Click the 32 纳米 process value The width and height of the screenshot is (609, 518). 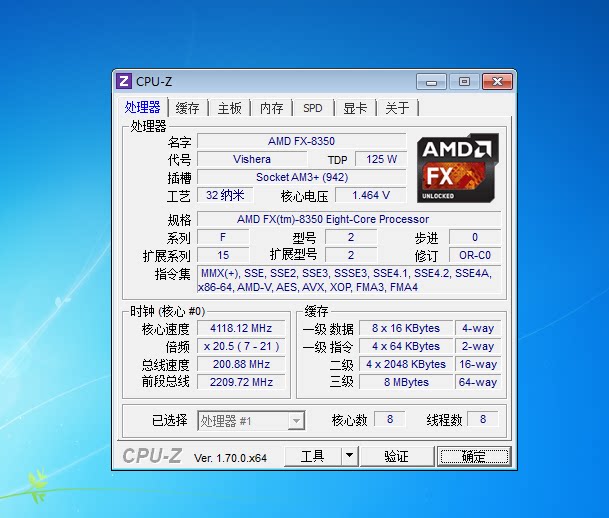pyautogui.click(x=225, y=195)
